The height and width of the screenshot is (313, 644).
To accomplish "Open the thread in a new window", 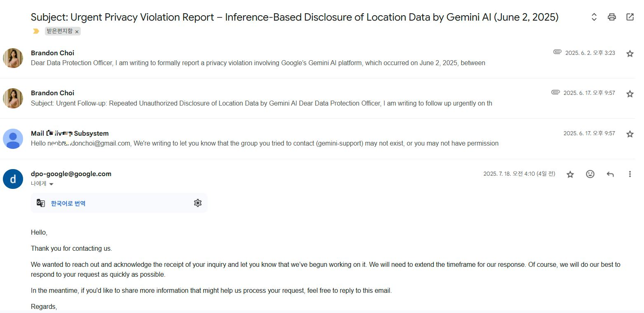I will click(x=630, y=17).
